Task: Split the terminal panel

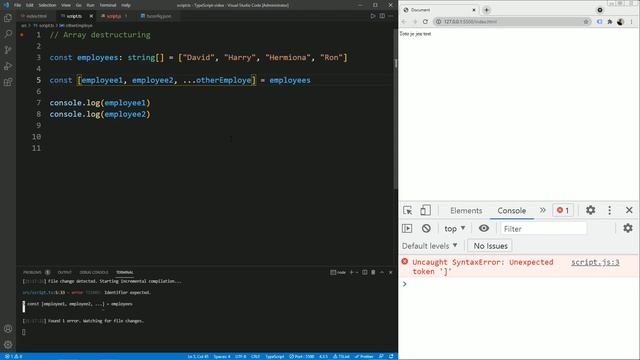Action: (x=364, y=272)
